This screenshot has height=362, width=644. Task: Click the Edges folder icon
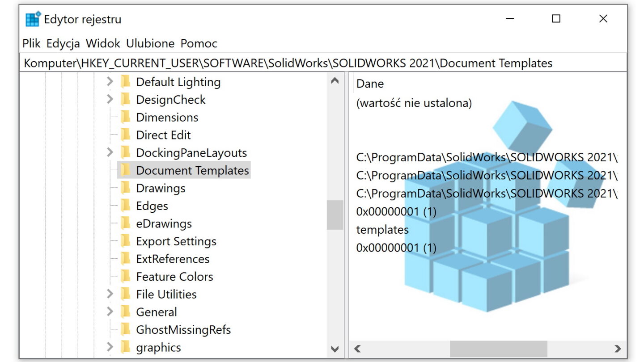[x=125, y=206]
